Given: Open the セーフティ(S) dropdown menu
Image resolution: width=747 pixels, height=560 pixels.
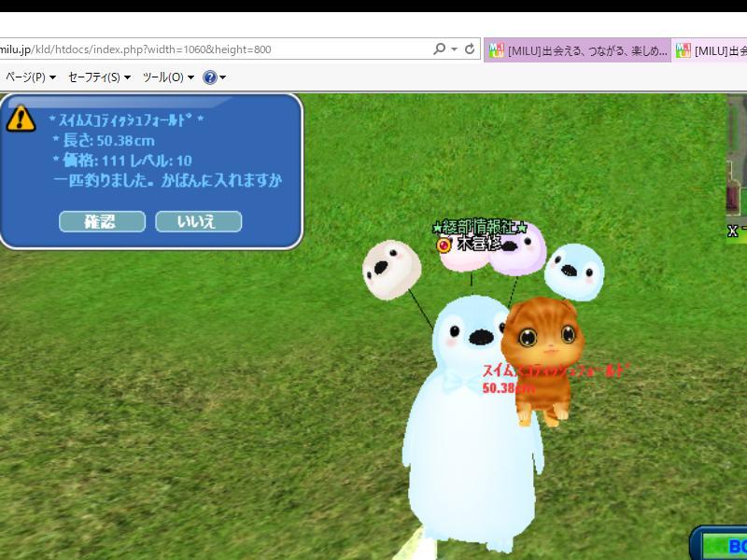Looking at the screenshot, I should [99, 77].
